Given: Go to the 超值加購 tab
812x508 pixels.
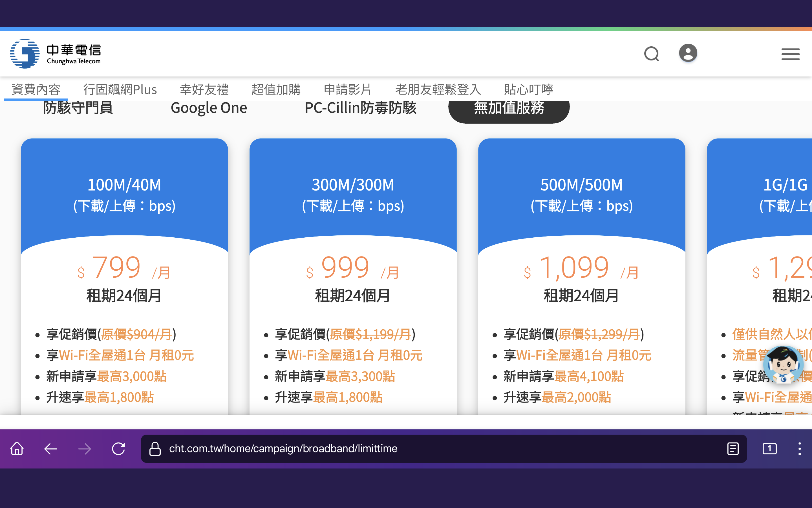Looking at the screenshot, I should point(276,89).
